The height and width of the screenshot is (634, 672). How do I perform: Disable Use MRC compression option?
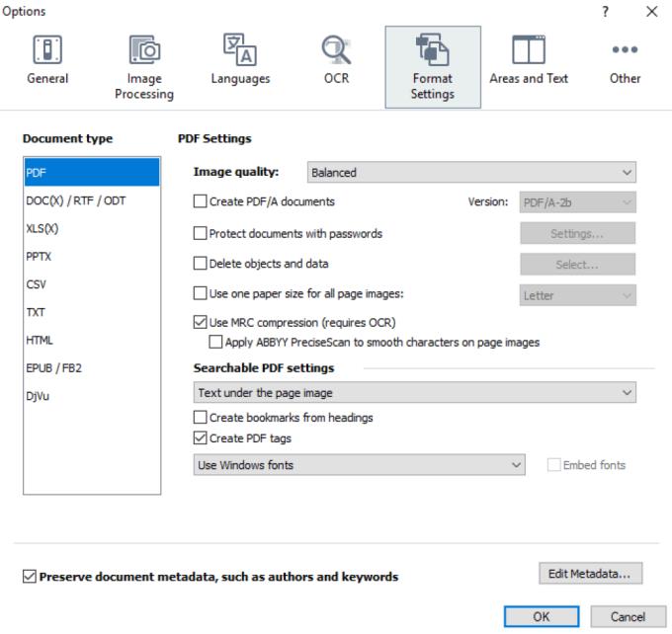pyautogui.click(x=201, y=323)
